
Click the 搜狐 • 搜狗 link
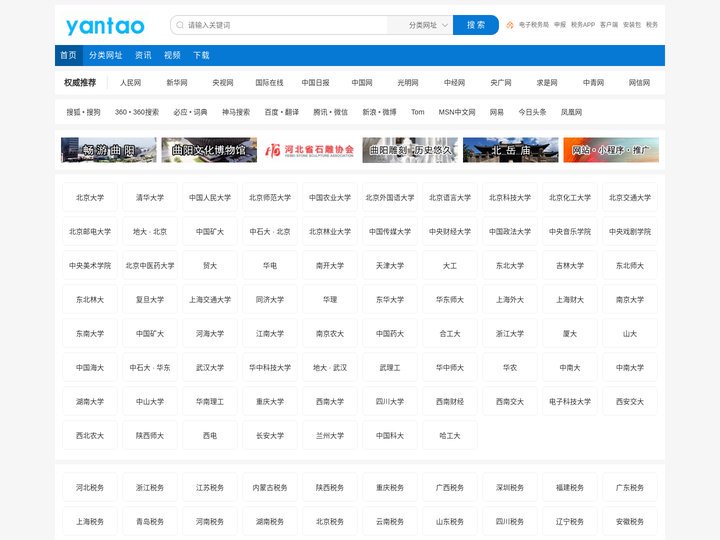[x=83, y=112]
